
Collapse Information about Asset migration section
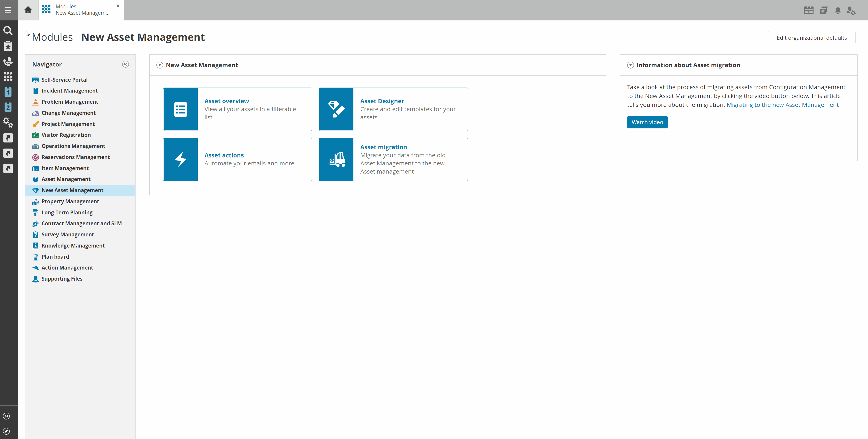[x=630, y=65]
